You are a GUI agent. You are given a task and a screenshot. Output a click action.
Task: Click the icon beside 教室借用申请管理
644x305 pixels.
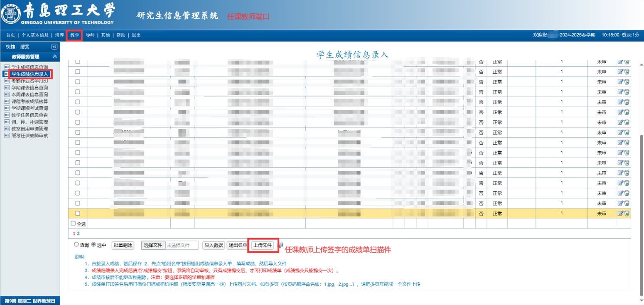point(7,129)
